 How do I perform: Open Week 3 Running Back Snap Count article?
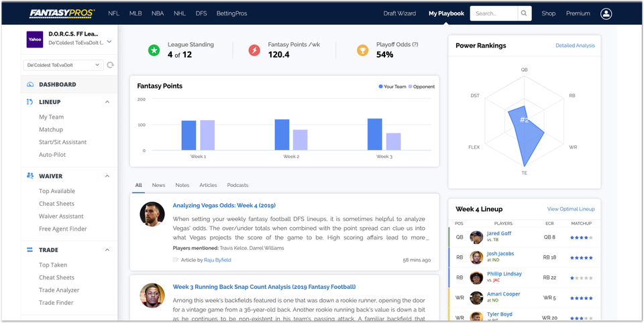[264, 286]
